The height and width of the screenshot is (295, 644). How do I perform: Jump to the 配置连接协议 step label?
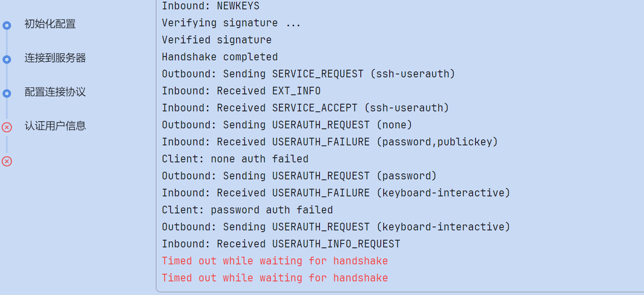coord(55,92)
